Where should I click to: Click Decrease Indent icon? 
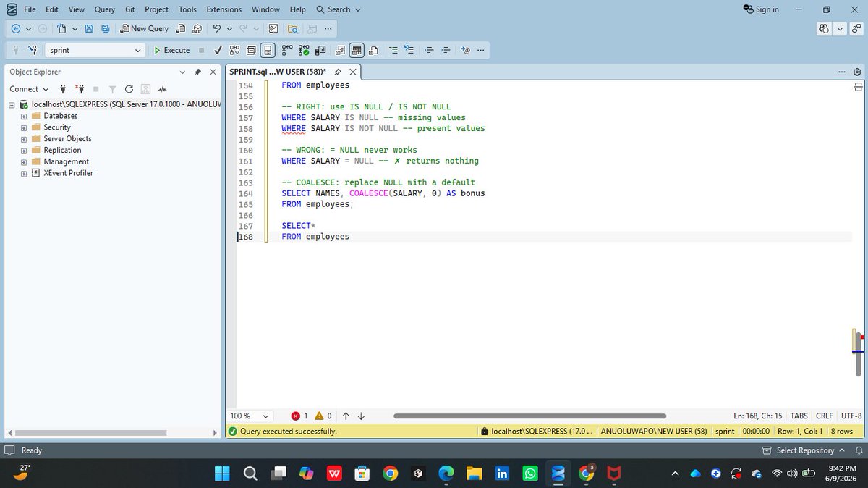coord(429,50)
